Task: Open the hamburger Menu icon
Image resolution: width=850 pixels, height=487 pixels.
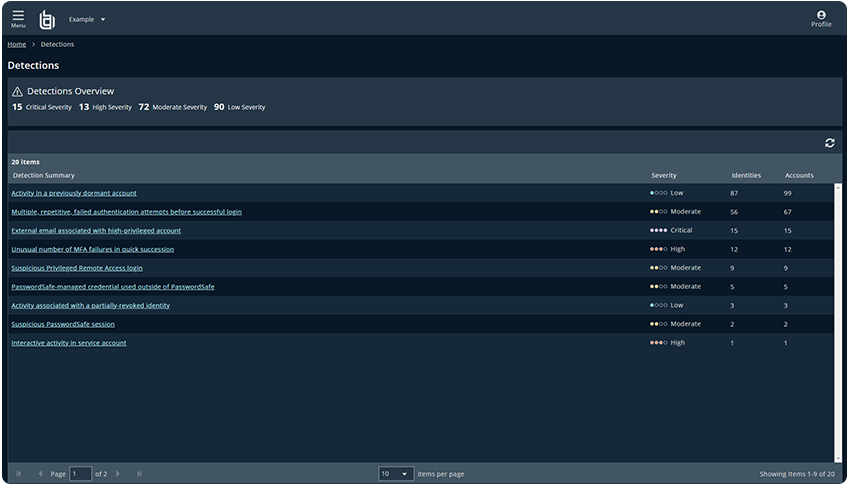Action: 18,18
